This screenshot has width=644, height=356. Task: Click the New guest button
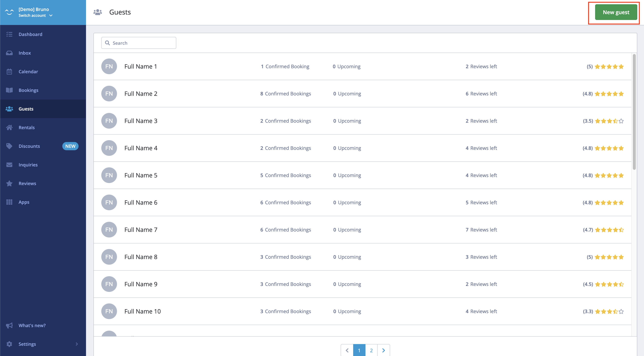[616, 12]
